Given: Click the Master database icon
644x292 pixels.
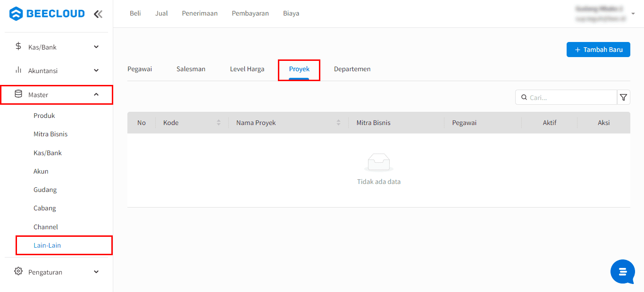Looking at the screenshot, I should 18,94.
